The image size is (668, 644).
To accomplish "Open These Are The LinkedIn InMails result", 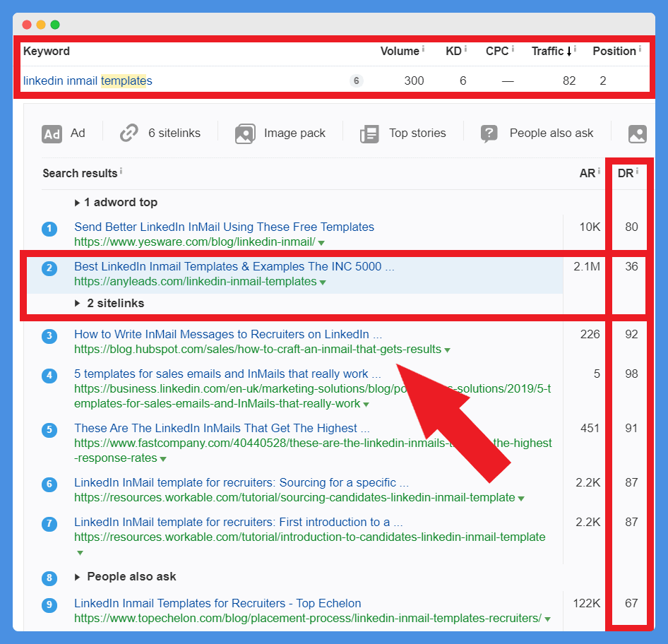I will click(222, 428).
